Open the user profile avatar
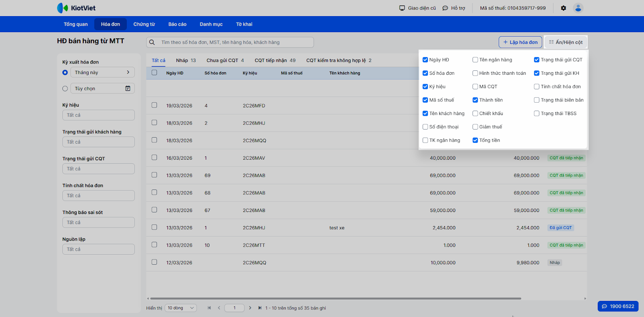Viewport: 644px width, 317px height. [x=578, y=8]
